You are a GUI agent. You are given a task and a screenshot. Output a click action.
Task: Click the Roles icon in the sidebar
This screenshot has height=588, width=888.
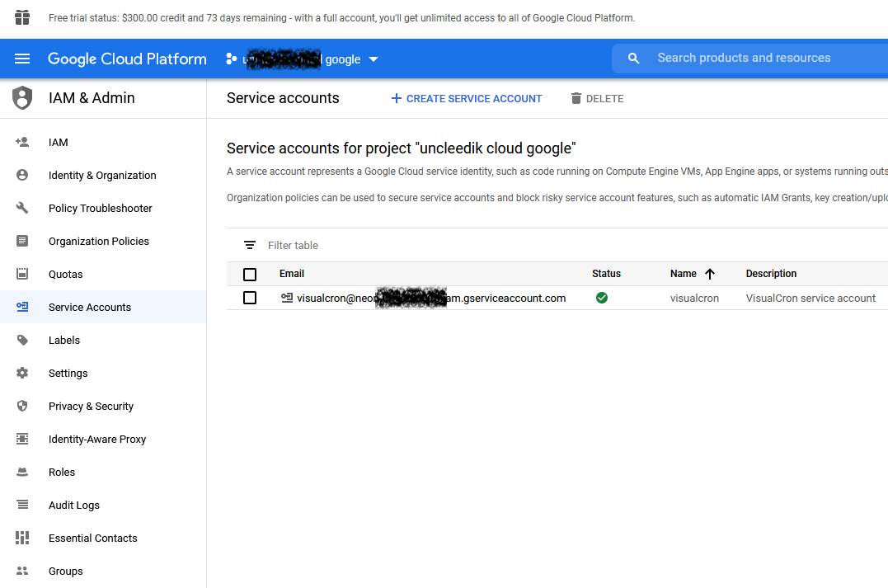(x=22, y=472)
